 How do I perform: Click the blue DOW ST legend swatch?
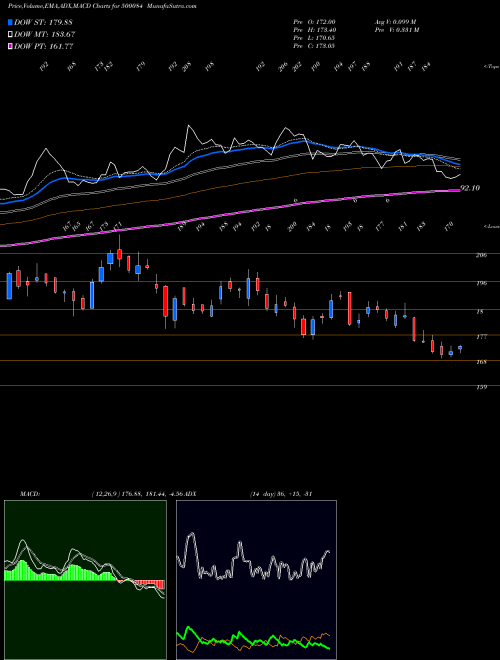[x=11, y=22]
